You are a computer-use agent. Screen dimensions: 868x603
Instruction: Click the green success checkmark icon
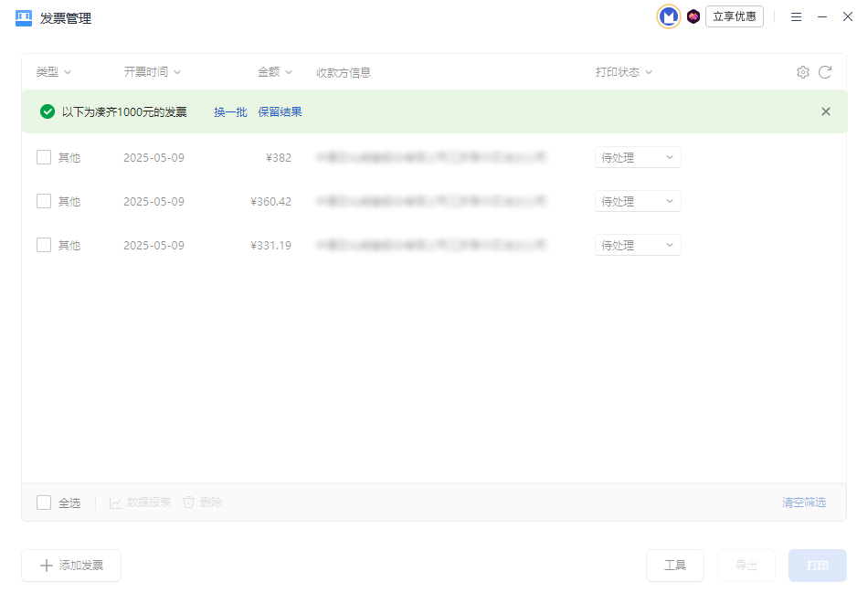pos(48,111)
